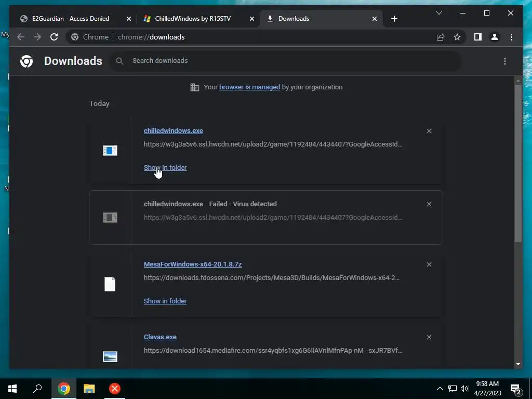This screenshot has width=532, height=399.
Task: Show hidden system tray icons
Action: pos(440,389)
